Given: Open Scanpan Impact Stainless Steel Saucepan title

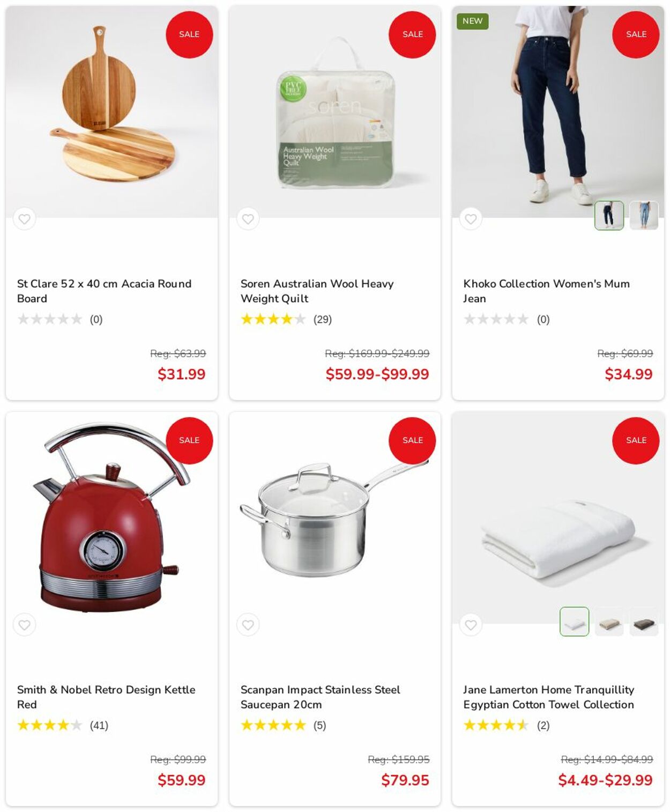Looking at the screenshot, I should (320, 697).
